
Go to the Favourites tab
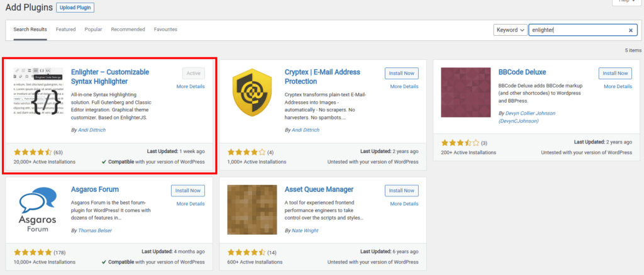(165, 30)
